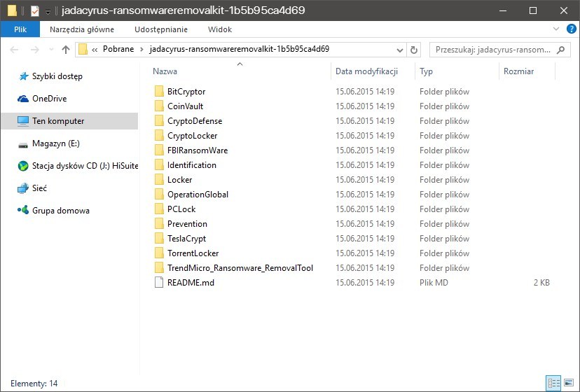This screenshot has width=580, height=392.
Task: Select the TeslaCrypt folder icon
Action: click(x=159, y=239)
